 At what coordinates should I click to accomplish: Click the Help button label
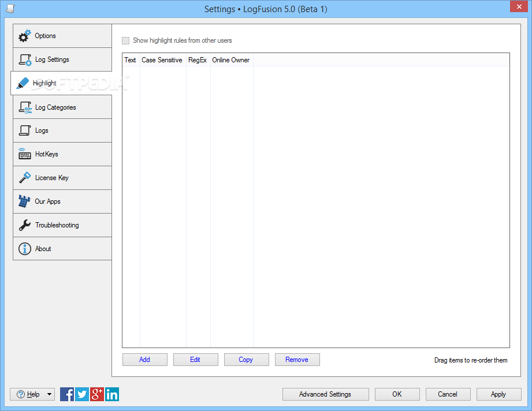point(34,394)
